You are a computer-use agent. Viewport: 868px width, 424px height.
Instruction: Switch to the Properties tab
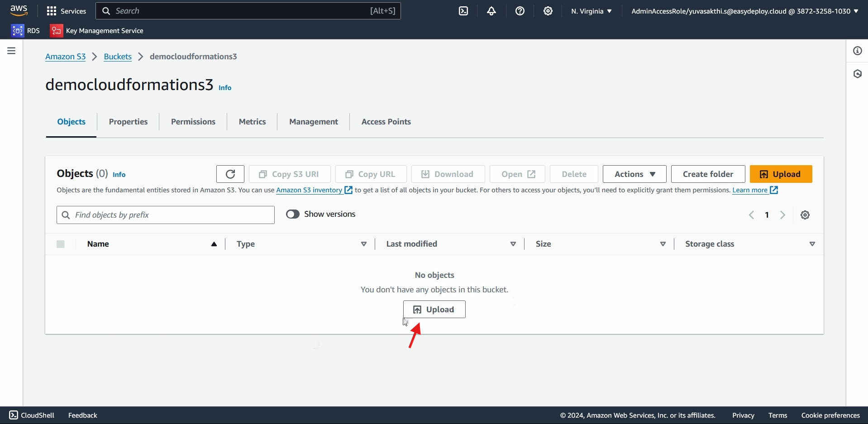pyautogui.click(x=128, y=122)
